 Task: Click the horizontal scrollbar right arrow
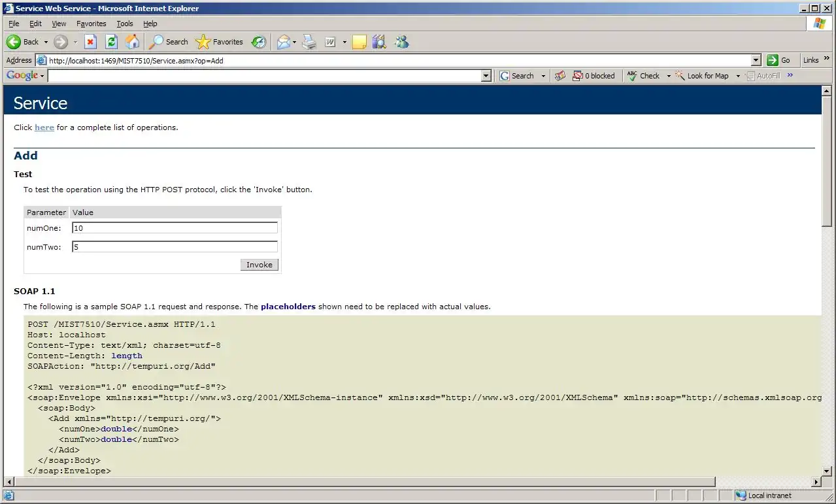pyautogui.click(x=816, y=482)
